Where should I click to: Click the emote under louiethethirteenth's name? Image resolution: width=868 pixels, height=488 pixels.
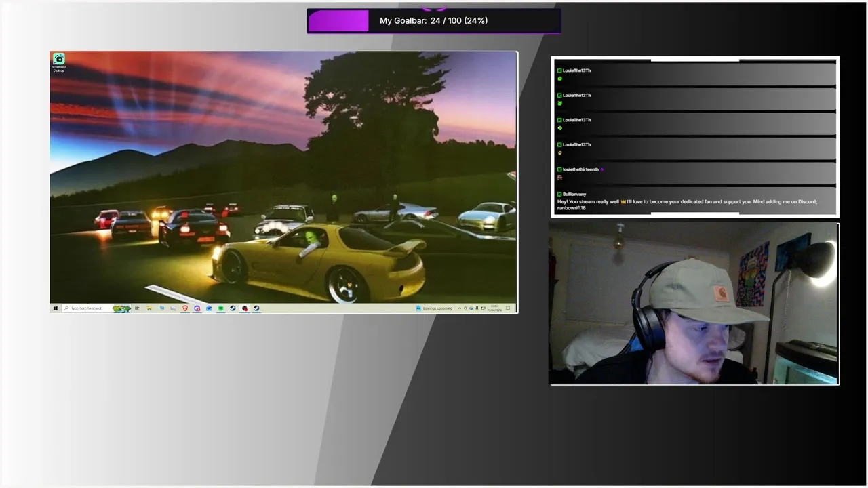tap(559, 178)
